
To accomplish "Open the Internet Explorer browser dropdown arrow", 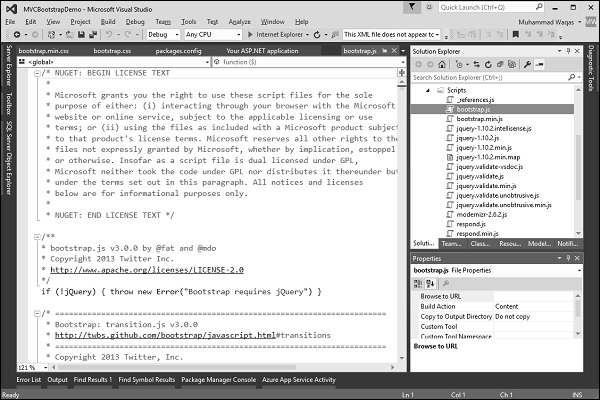I will pyautogui.click(x=307, y=35).
